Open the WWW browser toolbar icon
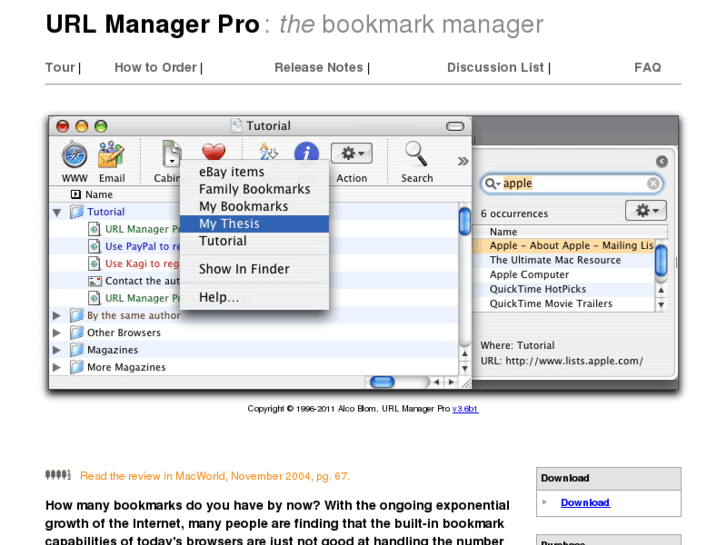 click(x=75, y=155)
